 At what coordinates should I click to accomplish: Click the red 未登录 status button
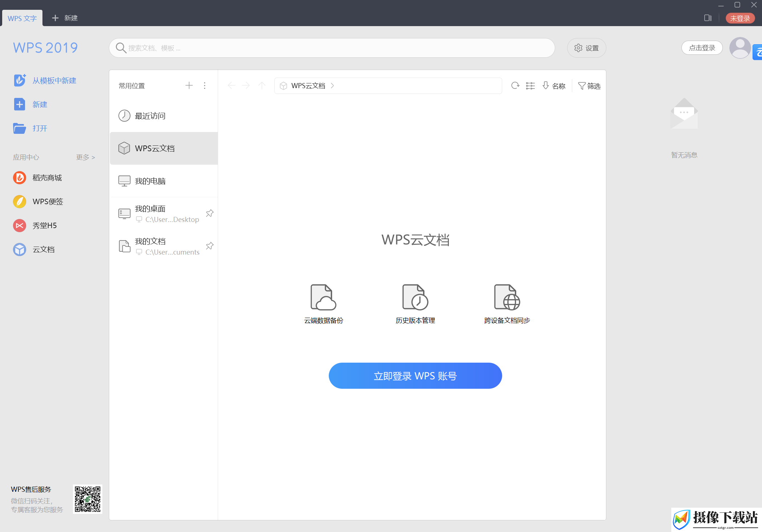coord(740,18)
